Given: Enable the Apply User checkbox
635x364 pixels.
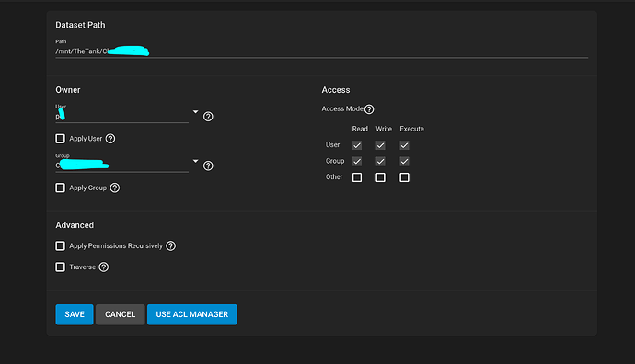Looking at the screenshot, I should point(61,139).
